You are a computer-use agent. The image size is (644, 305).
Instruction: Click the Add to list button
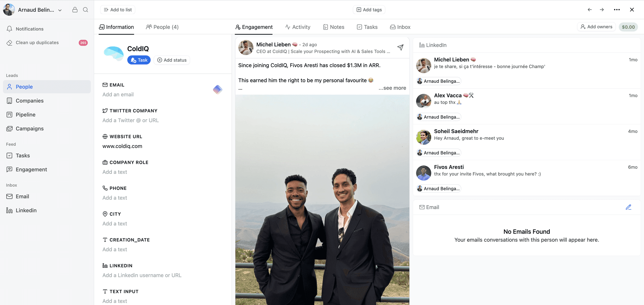point(118,10)
